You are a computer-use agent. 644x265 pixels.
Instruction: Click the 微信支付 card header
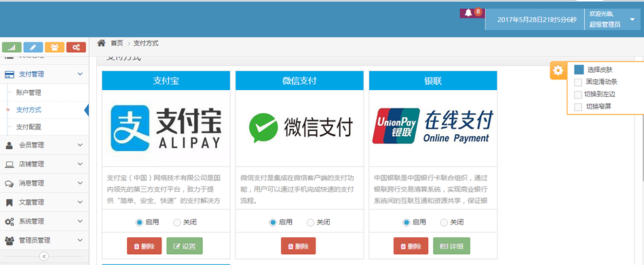click(x=299, y=81)
